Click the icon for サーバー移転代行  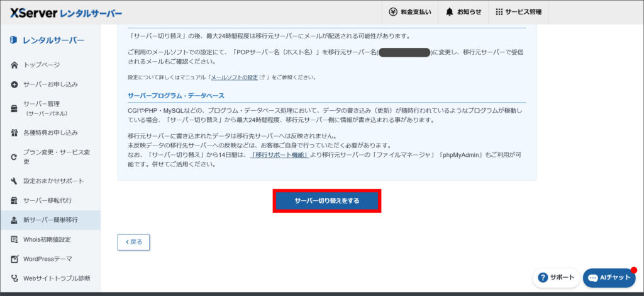(x=14, y=201)
